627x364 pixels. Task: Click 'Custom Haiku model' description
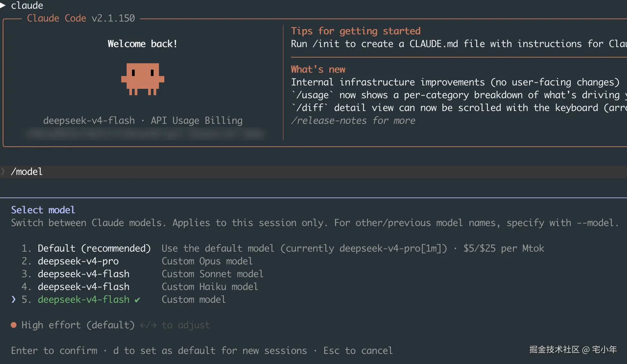click(x=210, y=287)
